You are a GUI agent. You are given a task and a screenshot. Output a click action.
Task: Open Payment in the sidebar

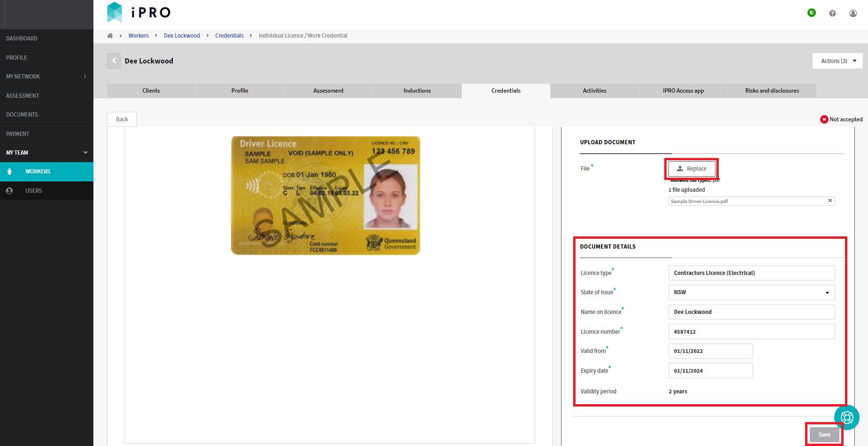[x=46, y=134]
